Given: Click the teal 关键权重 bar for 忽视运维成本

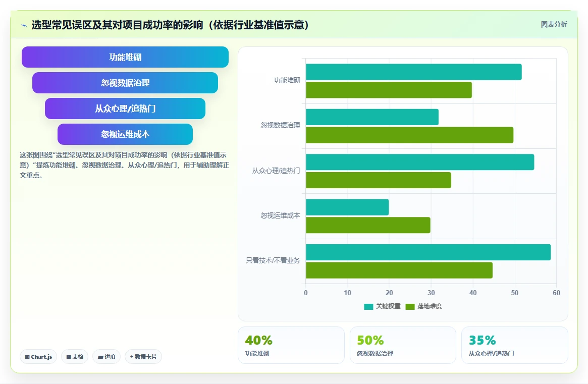Looking at the screenshot, I should pos(347,207).
